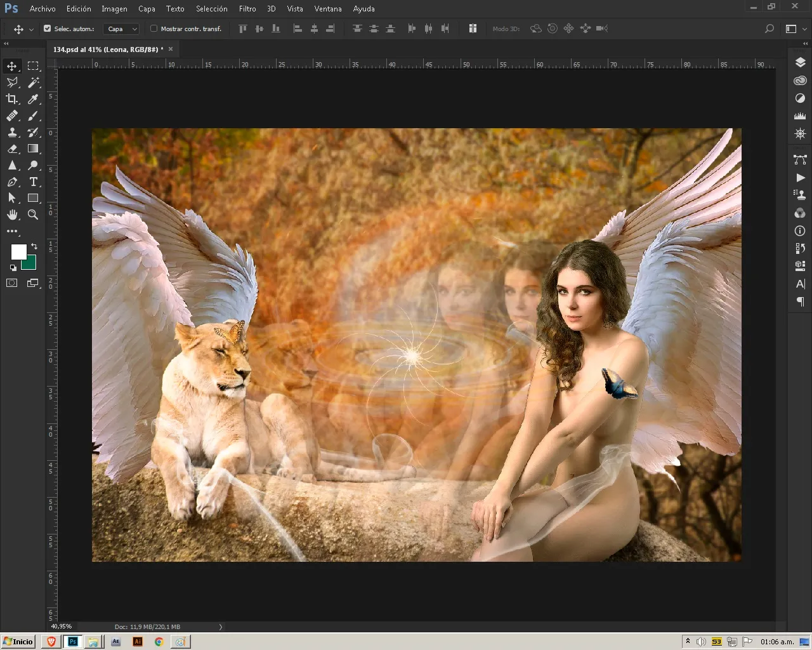Click the green background color swatch
Image resolution: width=812 pixels, height=650 pixels.
click(30, 263)
